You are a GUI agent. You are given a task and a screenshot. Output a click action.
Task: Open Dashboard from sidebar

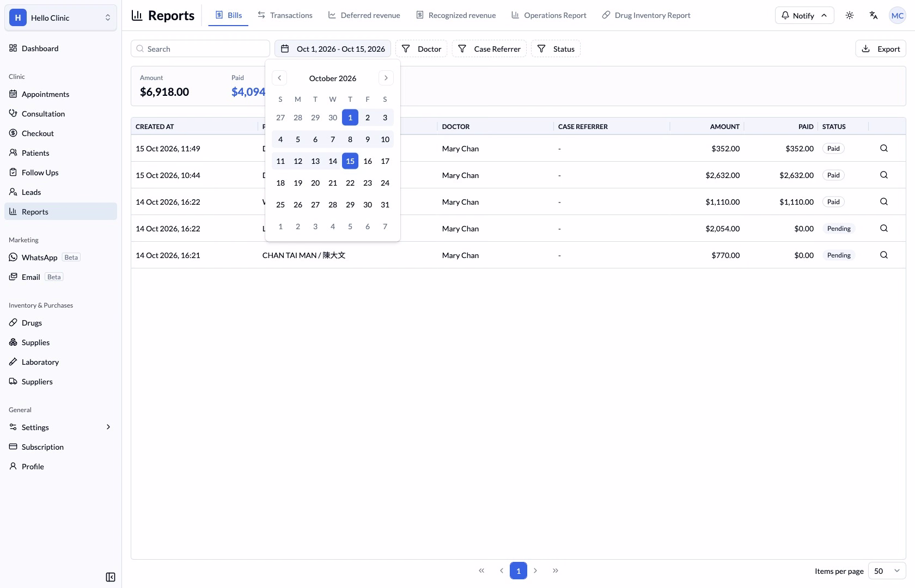point(60,48)
